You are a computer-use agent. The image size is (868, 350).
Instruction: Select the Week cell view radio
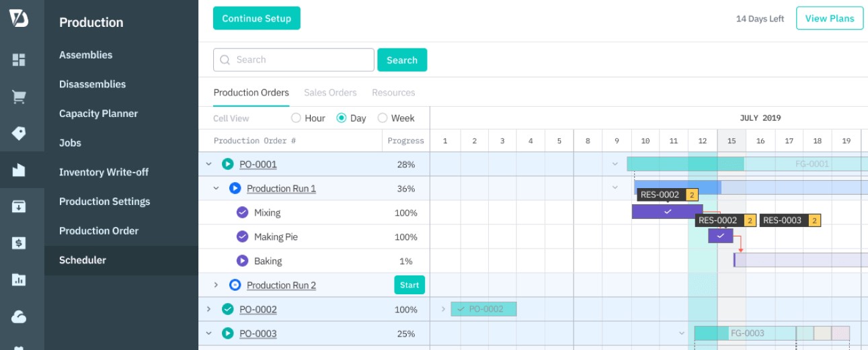(x=383, y=118)
